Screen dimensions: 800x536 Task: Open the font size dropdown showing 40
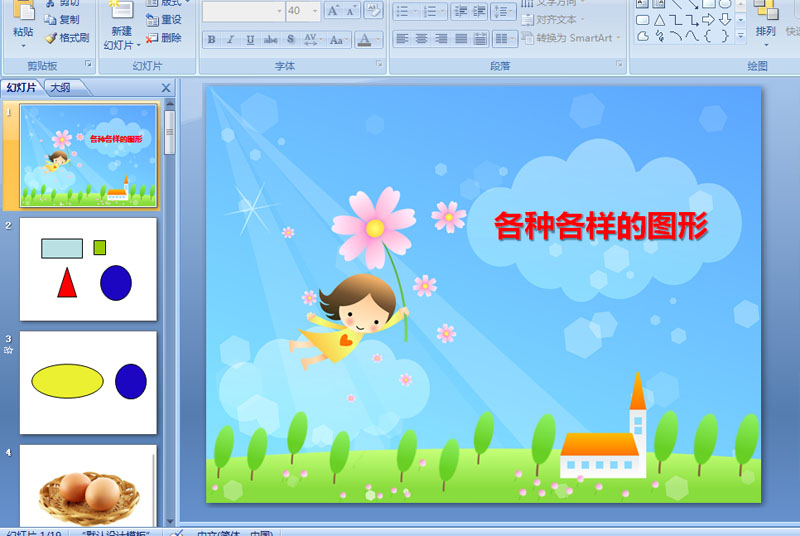(x=315, y=11)
